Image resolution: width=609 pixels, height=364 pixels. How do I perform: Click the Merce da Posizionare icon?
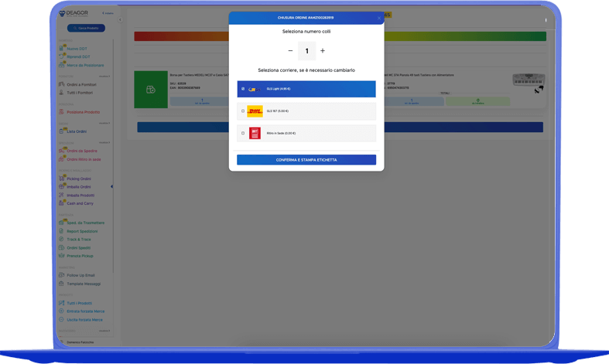[x=61, y=65]
